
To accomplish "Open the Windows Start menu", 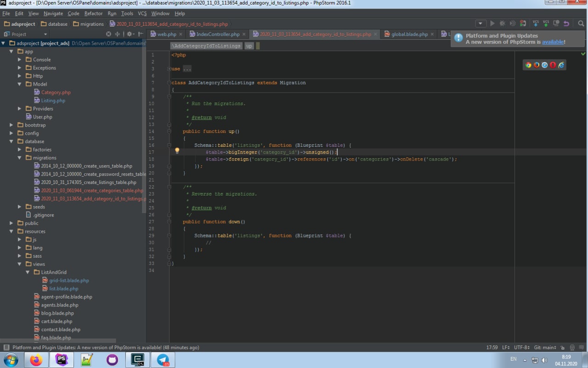I will [11, 360].
